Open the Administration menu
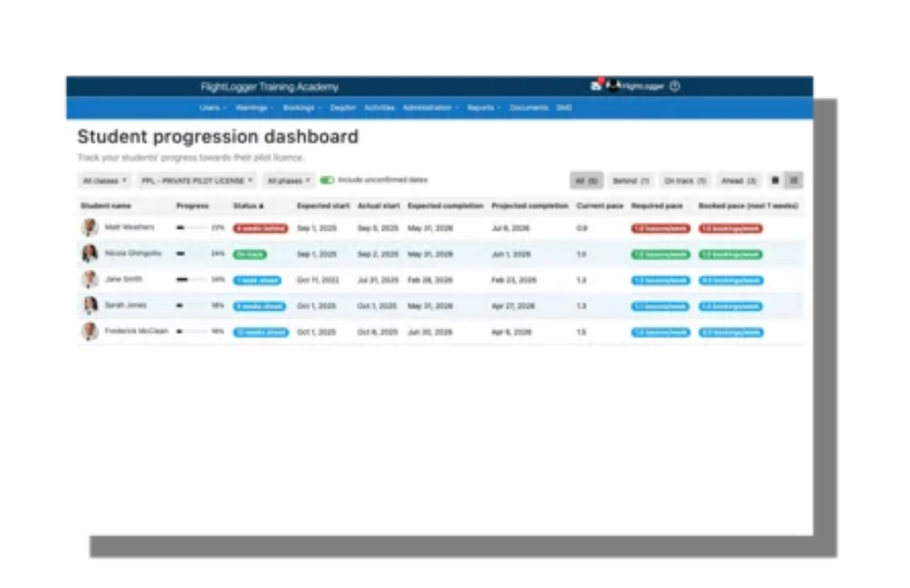The image size is (910, 588). pyautogui.click(x=430, y=108)
